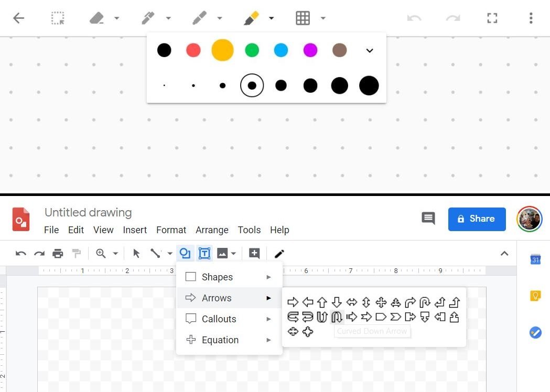Open the comment history icon
The width and height of the screenshot is (550, 392).
click(428, 219)
